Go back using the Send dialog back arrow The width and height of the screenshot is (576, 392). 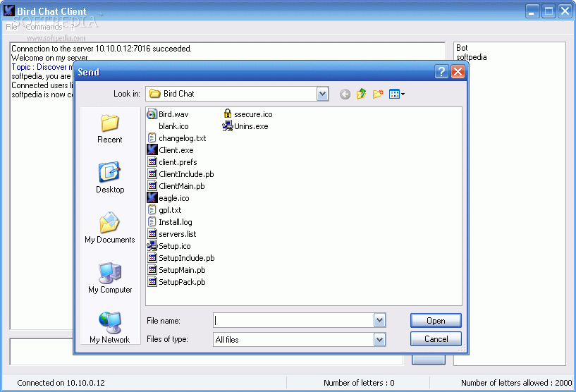click(x=345, y=94)
